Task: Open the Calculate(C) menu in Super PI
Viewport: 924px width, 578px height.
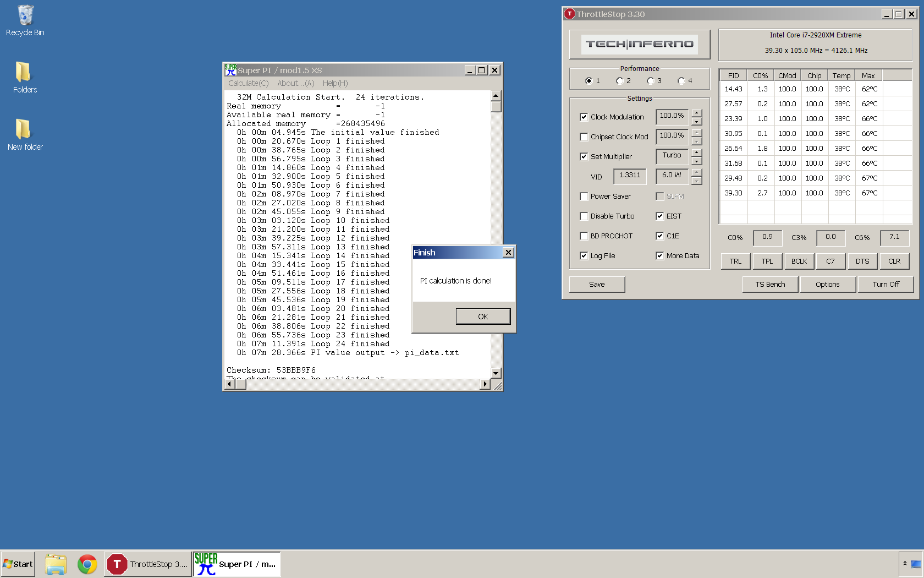Action: click(248, 83)
